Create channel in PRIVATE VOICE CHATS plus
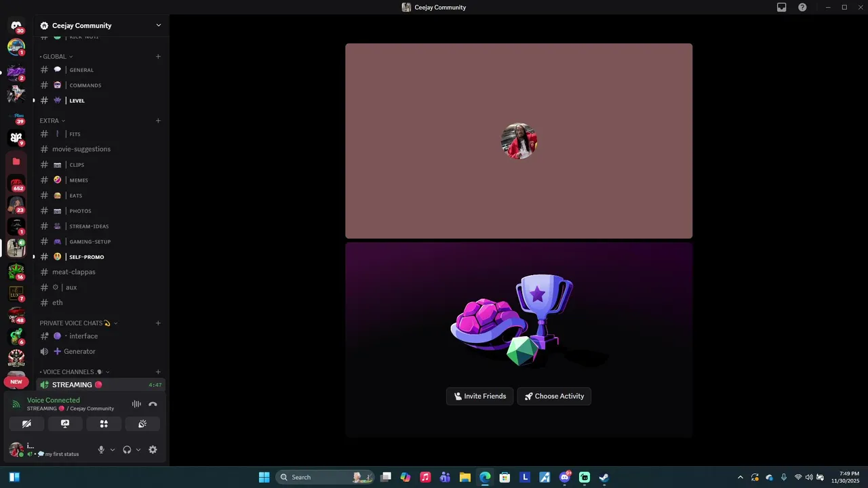The width and height of the screenshot is (868, 488). (x=158, y=323)
